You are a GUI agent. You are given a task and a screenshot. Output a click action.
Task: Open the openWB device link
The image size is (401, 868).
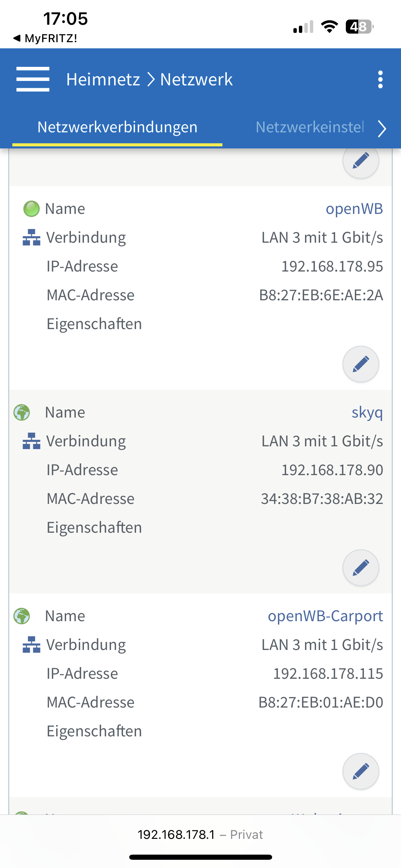[354, 209]
